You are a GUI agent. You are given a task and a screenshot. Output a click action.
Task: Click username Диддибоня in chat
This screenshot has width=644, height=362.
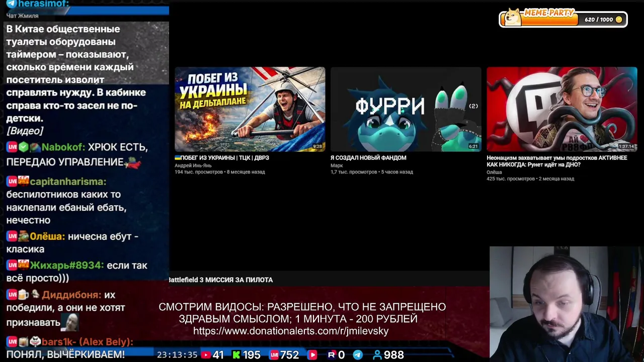[71, 295]
